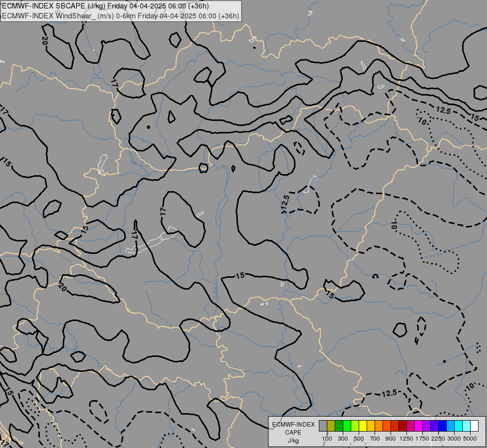Pick the bright green legend swatch
This screenshot has width=487, height=448.
[347, 426]
